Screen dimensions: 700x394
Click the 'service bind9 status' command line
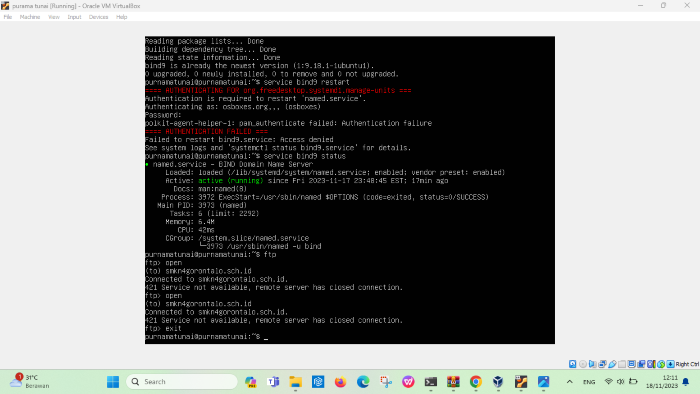[x=246, y=156]
